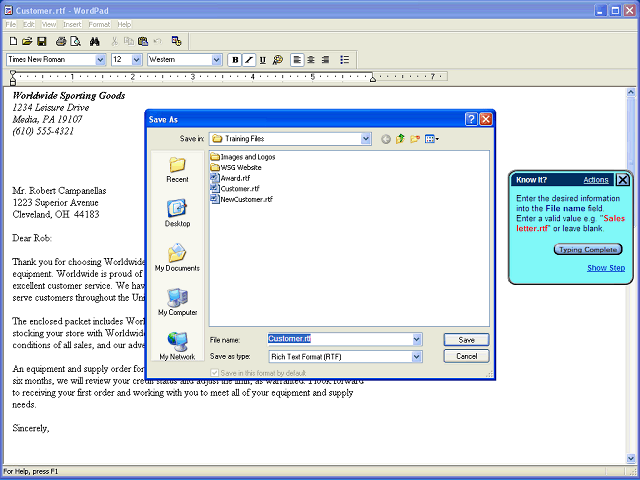Toggle Italic formatting button
Screen dimensions: 640x480
[249, 60]
